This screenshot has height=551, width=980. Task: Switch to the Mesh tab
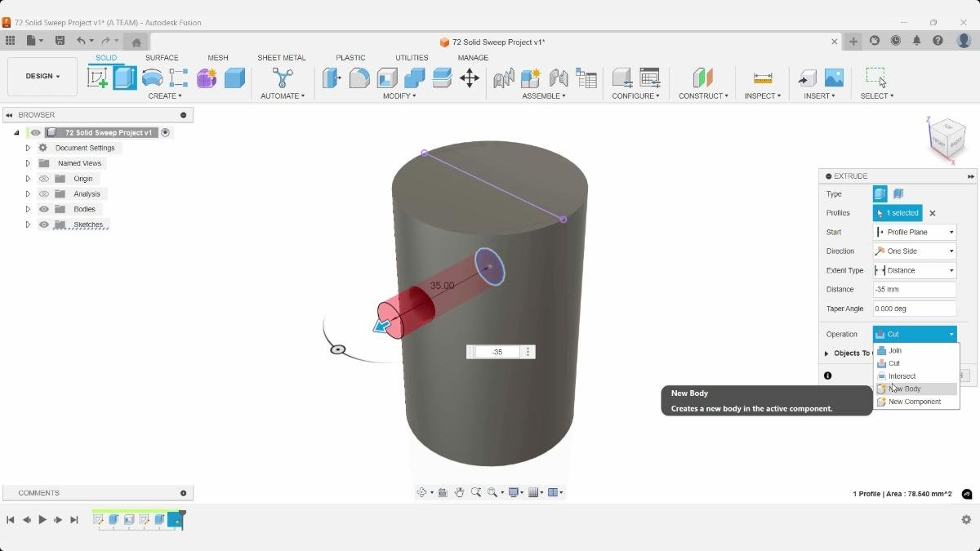(218, 58)
